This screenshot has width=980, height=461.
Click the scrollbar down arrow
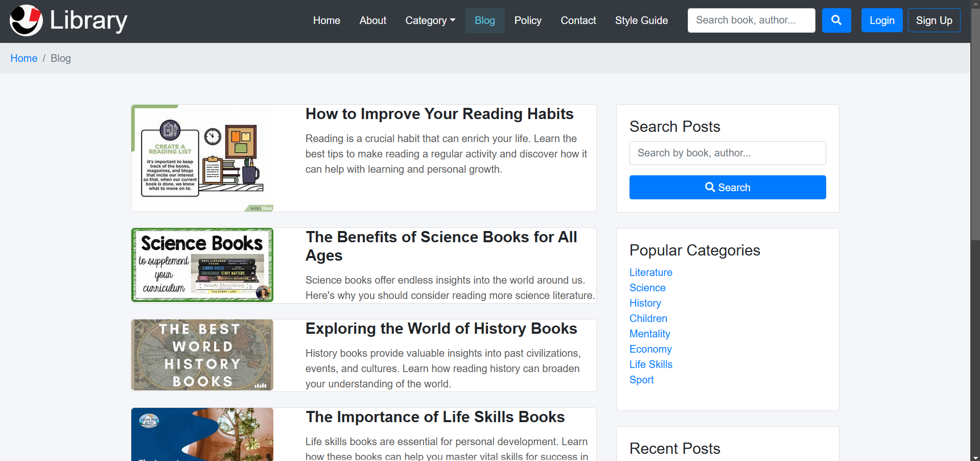pos(975,457)
